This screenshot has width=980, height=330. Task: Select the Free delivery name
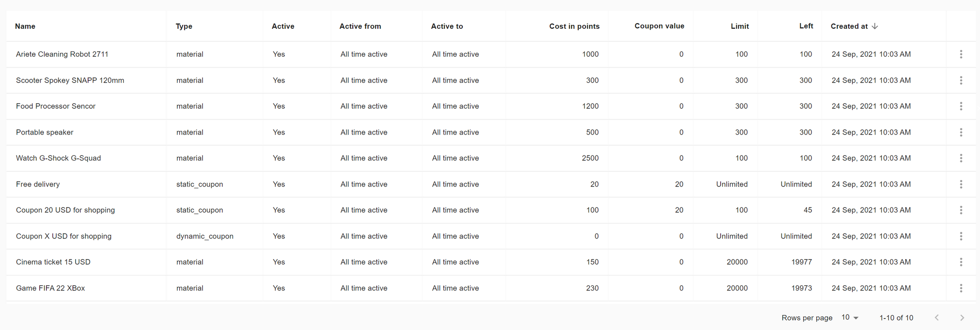tap(38, 184)
